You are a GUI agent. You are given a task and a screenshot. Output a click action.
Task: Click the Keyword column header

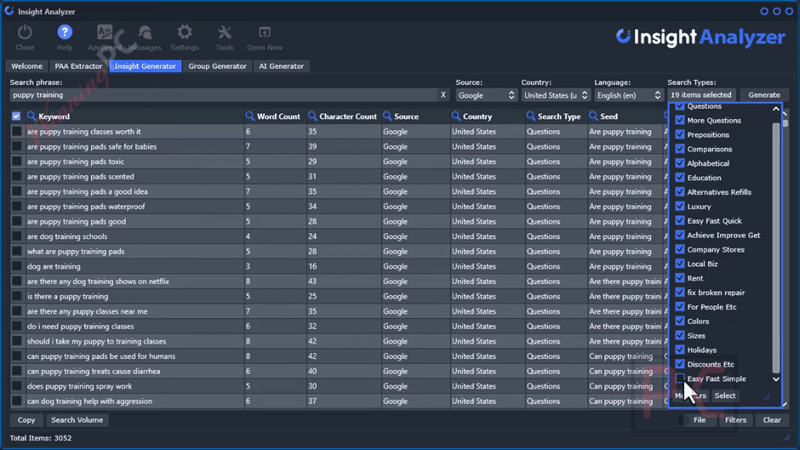click(x=54, y=116)
